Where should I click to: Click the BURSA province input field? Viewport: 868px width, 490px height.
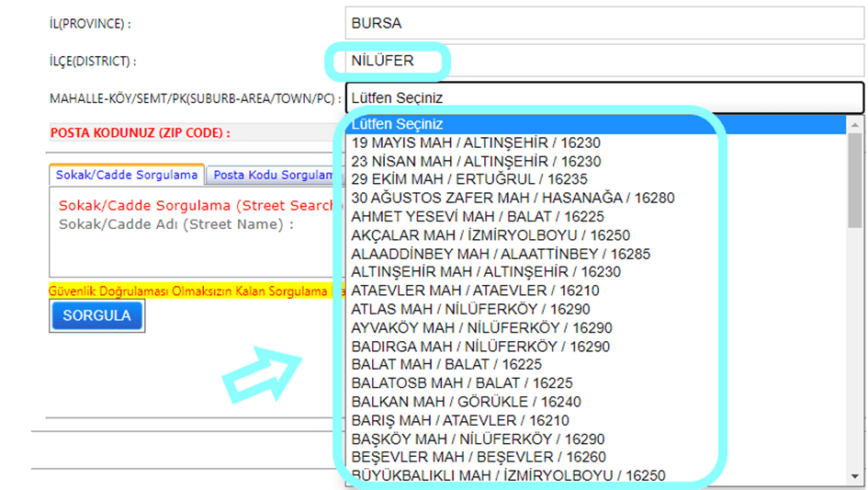(604, 24)
